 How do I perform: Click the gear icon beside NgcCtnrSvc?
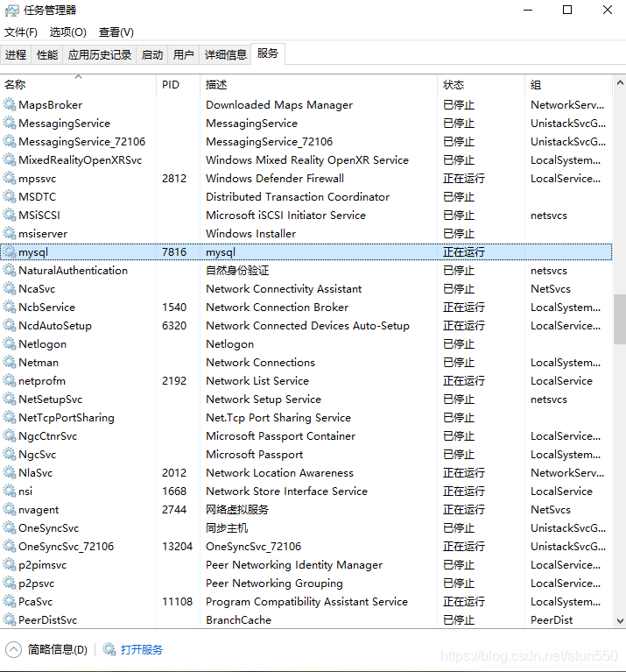[10, 436]
